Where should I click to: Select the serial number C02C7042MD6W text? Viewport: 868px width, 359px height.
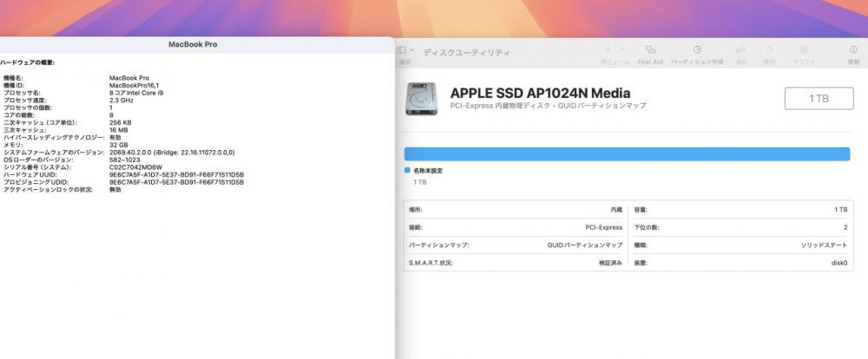tap(135, 167)
